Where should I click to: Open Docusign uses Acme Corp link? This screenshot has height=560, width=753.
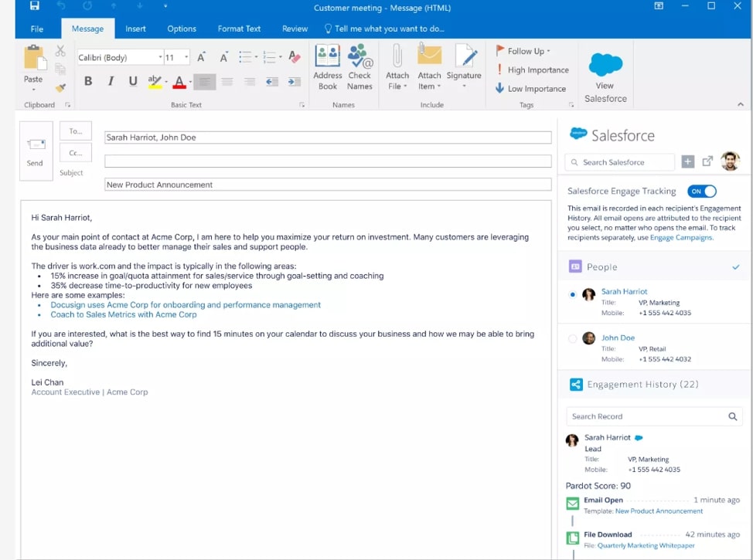[186, 304]
